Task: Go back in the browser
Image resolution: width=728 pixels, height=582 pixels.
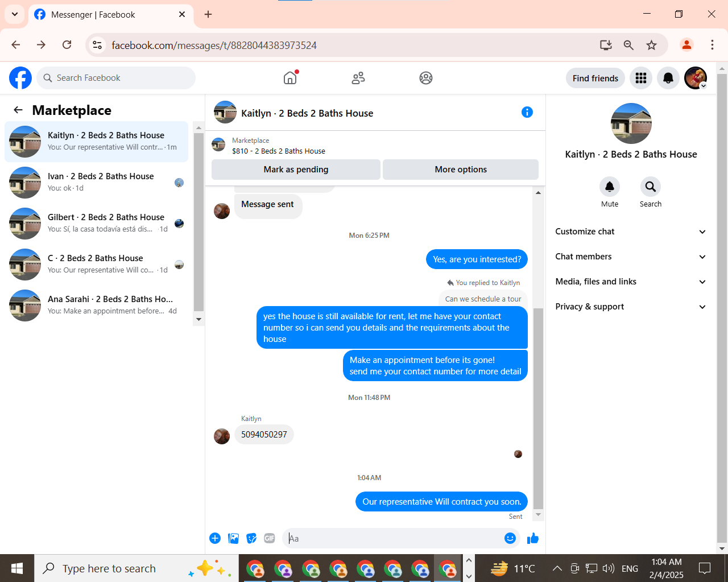Action: (16, 45)
